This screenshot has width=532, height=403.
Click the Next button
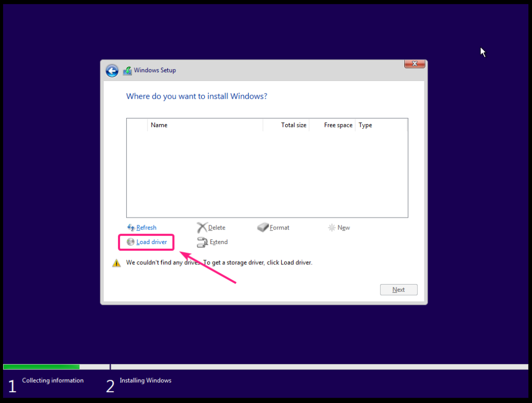point(398,290)
